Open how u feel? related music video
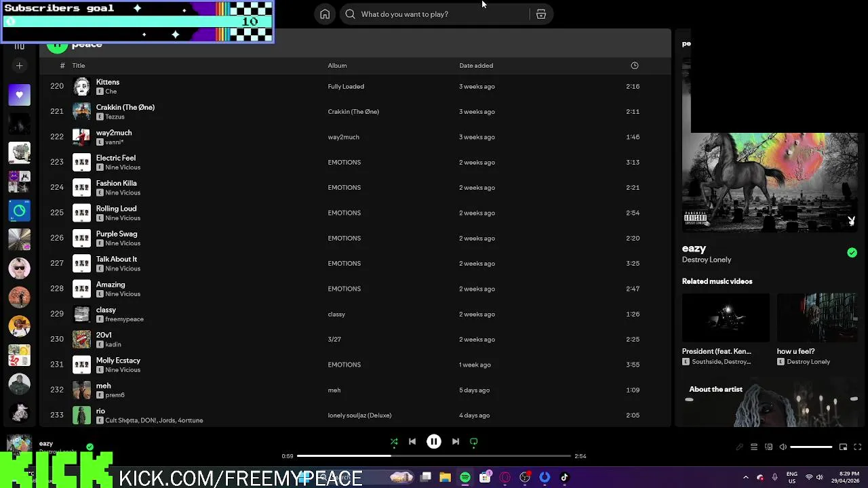The image size is (868, 488). [817, 329]
